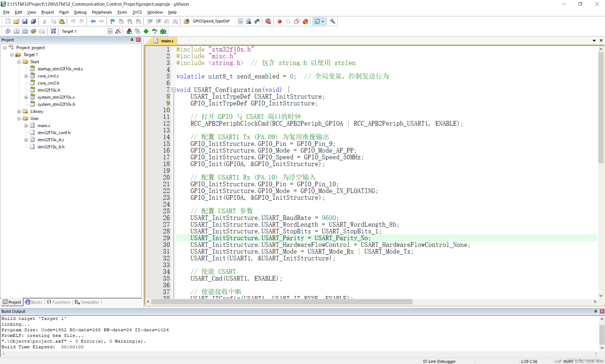Open a file via Open folder icon
This screenshot has width=605, height=364.
16,21
